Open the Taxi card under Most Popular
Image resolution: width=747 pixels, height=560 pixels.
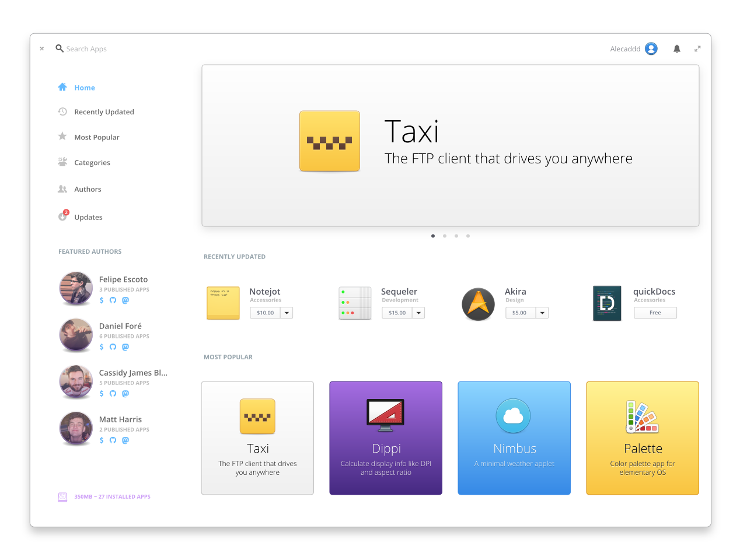[x=257, y=438]
